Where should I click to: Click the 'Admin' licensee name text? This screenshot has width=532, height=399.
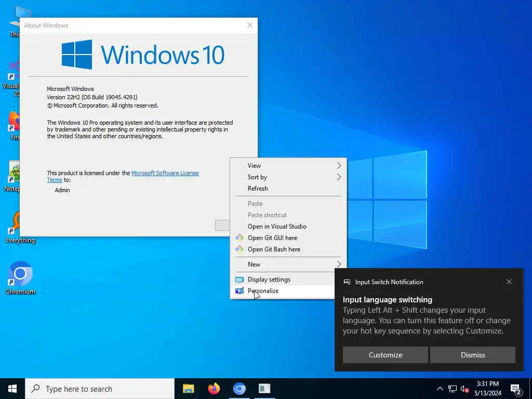(62, 190)
